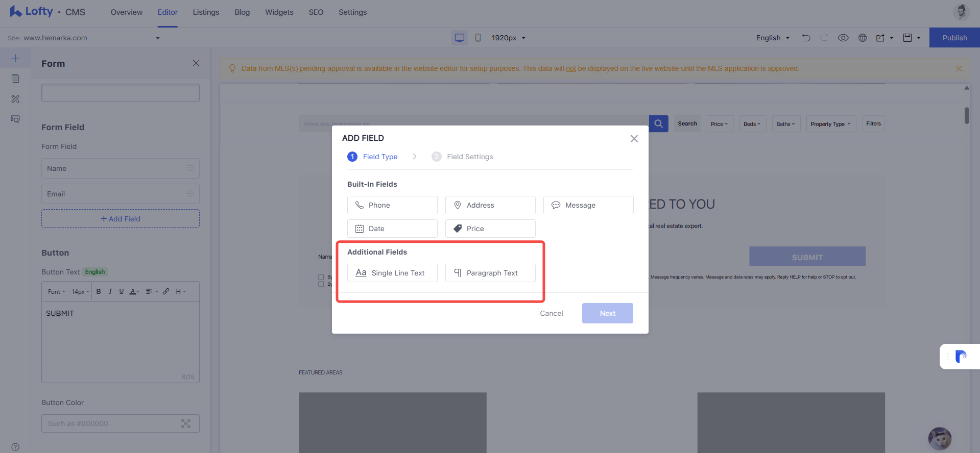The height and width of the screenshot is (453, 980).
Task: Click the Button Color input field
Action: pyautogui.click(x=121, y=423)
